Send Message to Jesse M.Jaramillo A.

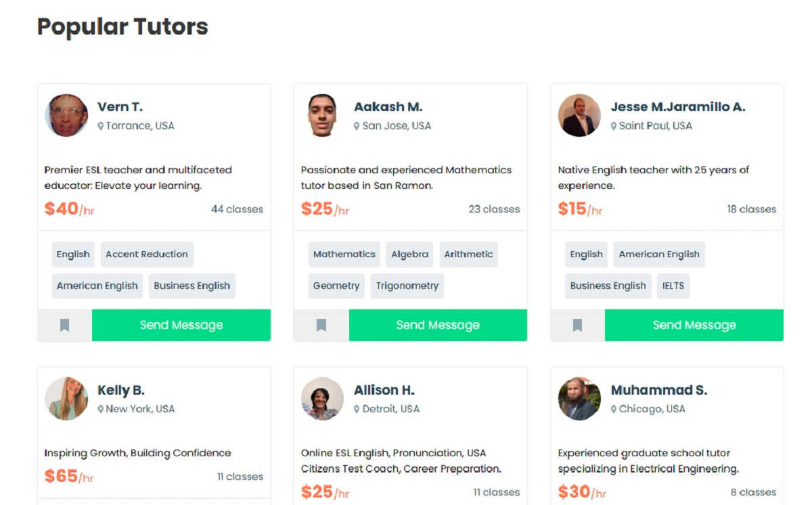[694, 326]
